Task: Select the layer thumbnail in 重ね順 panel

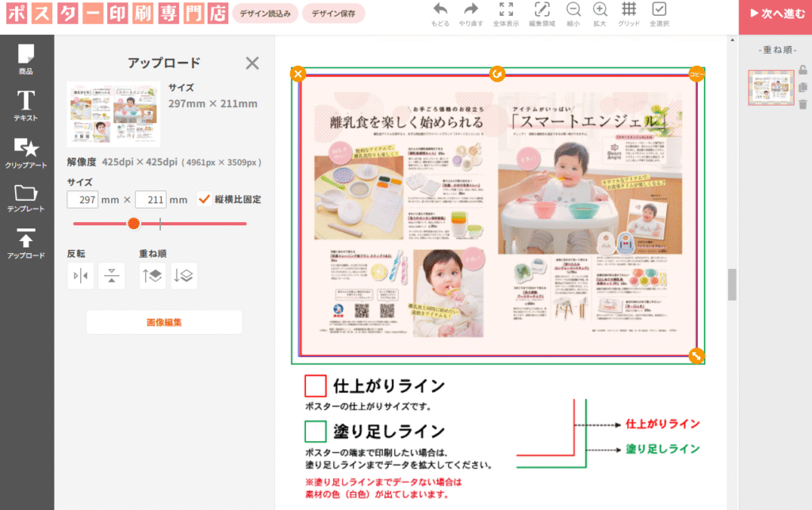Action: (771, 87)
